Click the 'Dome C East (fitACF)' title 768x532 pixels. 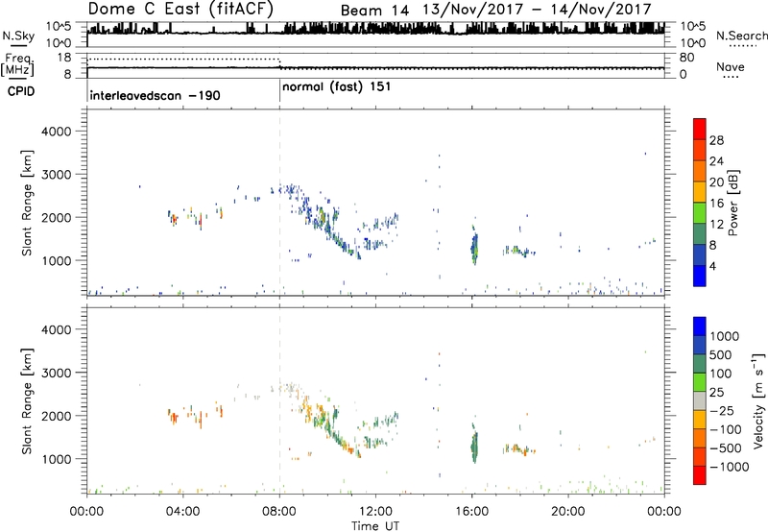click(180, 10)
